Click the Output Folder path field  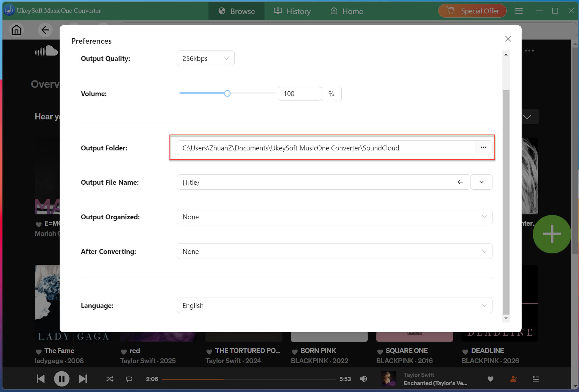tap(326, 148)
